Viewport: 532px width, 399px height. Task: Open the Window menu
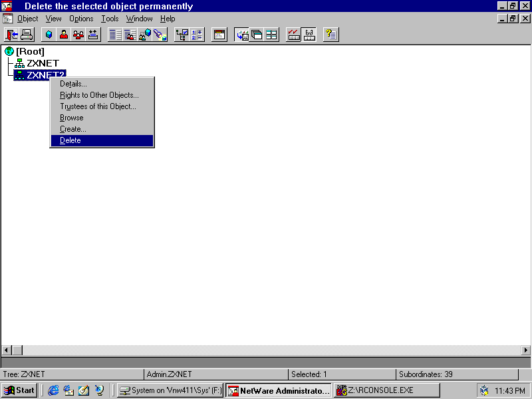139,19
